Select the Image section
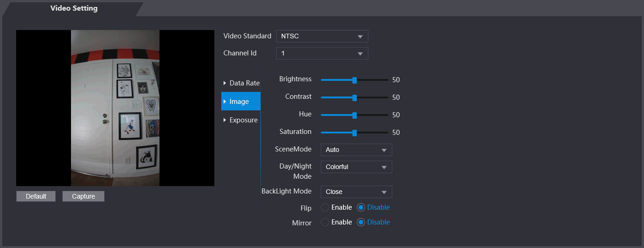The height and width of the screenshot is (248, 644). (241, 102)
